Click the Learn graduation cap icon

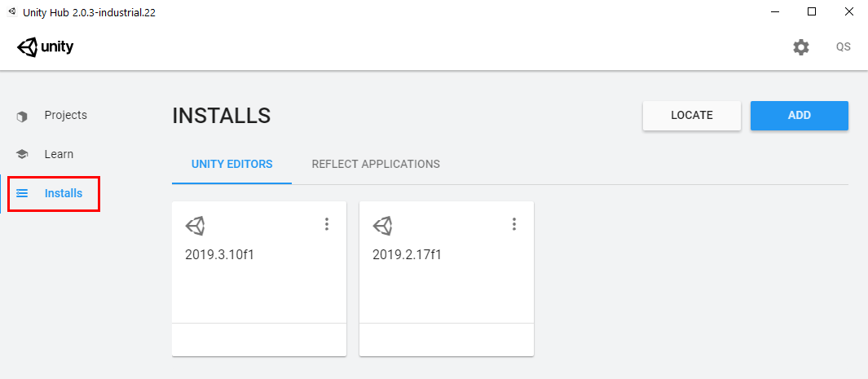[x=22, y=155]
